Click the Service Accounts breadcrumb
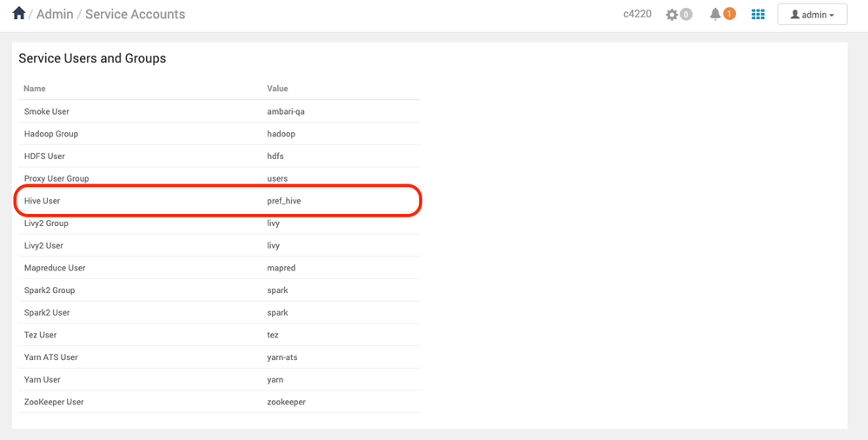Image resolution: width=868 pixels, height=440 pixels. [135, 15]
